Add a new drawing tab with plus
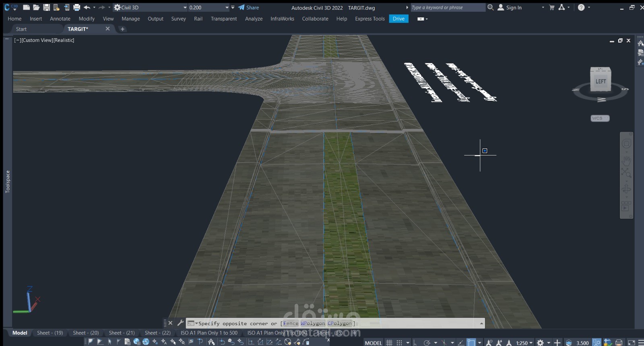 (x=122, y=29)
